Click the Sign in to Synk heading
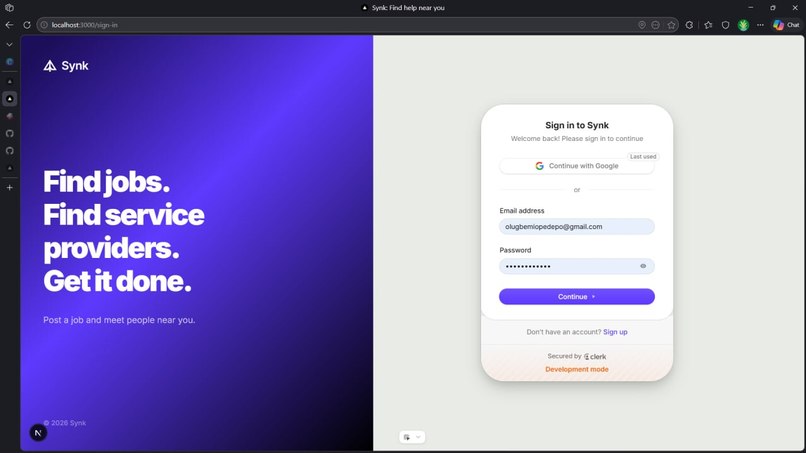The width and height of the screenshot is (806, 453). click(577, 125)
